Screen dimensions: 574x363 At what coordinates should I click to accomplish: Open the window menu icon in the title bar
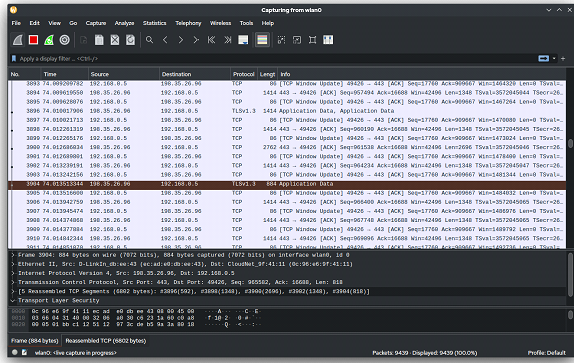click(14, 10)
